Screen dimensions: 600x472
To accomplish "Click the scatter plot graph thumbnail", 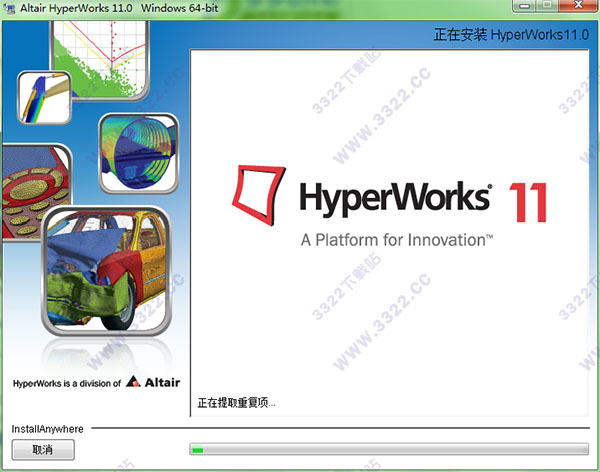I will (x=100, y=60).
